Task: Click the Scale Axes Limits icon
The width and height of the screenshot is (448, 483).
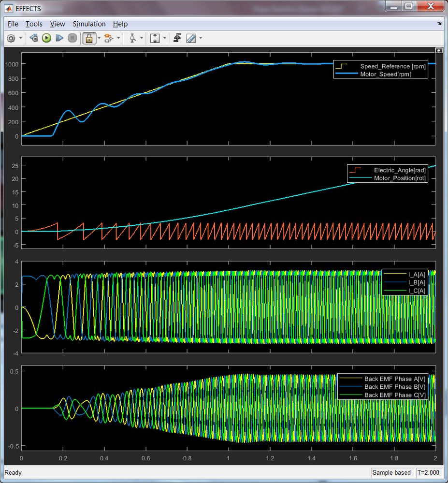Action: point(155,38)
